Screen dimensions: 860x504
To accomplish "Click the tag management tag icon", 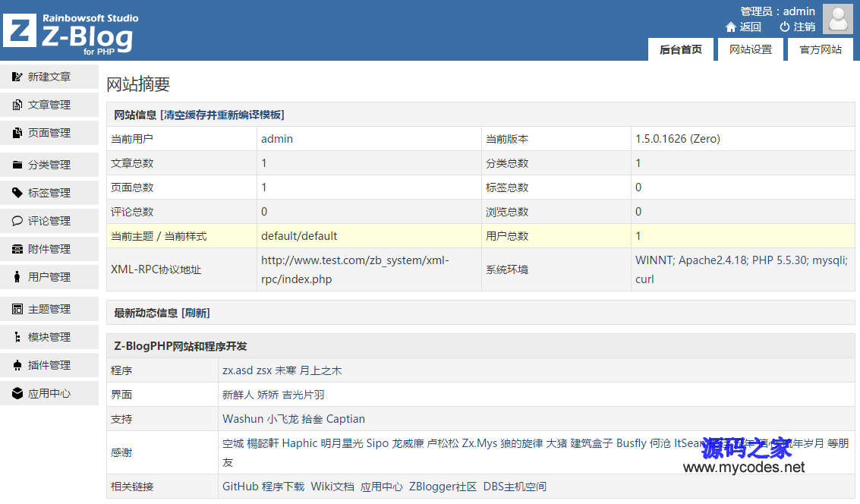I will (17, 193).
